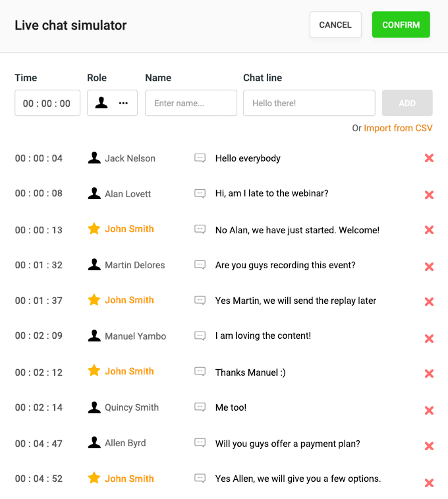
Task: Select the Quincy Smith name entry
Action: coord(131,407)
